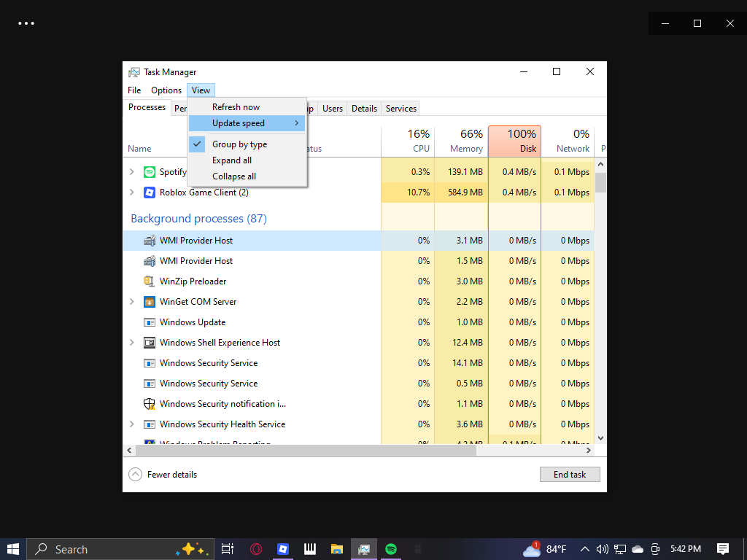Viewport: 747px width, 560px height.
Task: Click the horizontal scrollbar thumb
Action: click(x=306, y=450)
